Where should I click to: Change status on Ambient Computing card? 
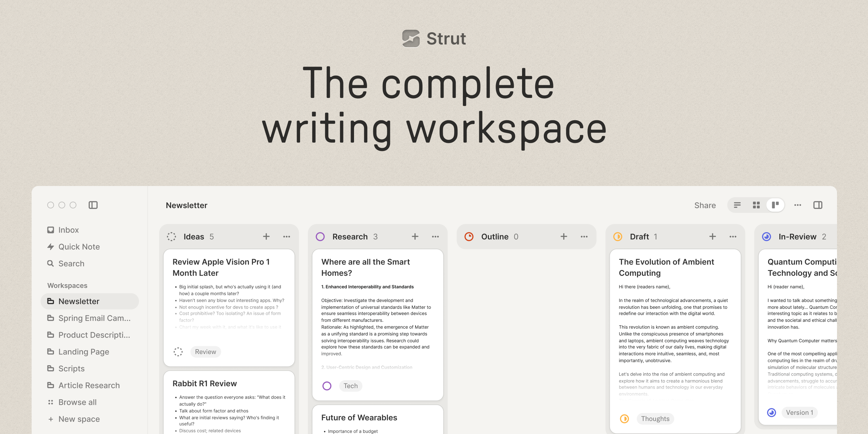tap(624, 419)
